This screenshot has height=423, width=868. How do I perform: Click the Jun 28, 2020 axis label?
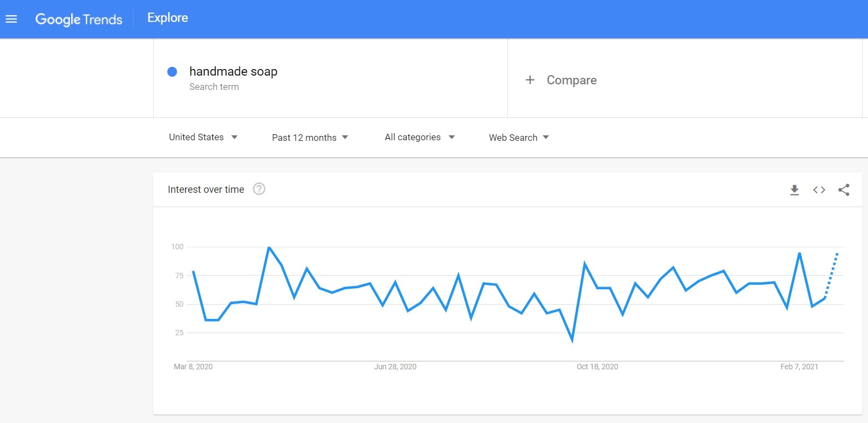pos(395,367)
